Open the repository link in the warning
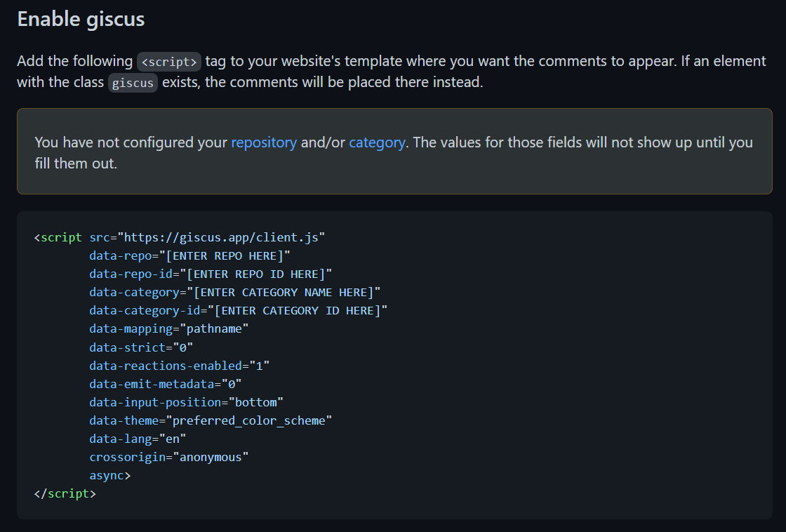Screen dimensions: 786x532 point(263,142)
